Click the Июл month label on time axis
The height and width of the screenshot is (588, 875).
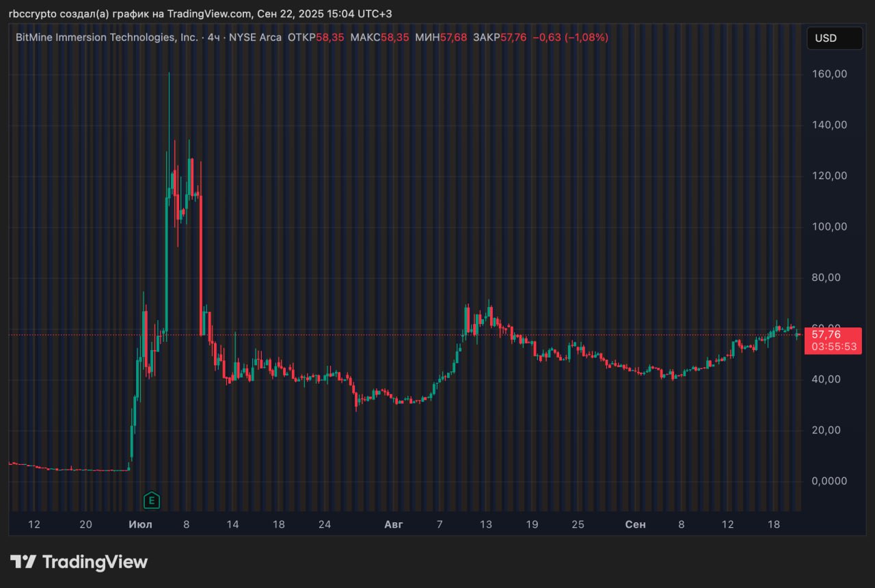pos(140,524)
